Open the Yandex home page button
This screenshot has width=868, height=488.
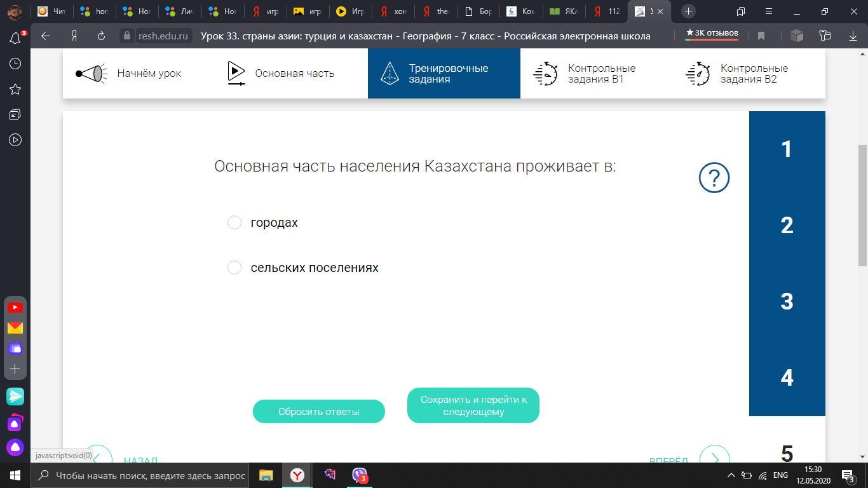click(x=74, y=36)
